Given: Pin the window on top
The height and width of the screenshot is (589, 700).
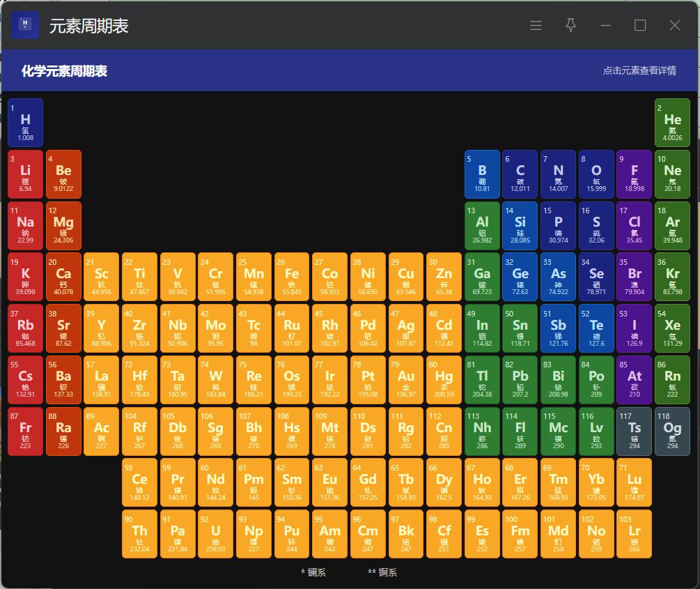Looking at the screenshot, I should point(570,26).
